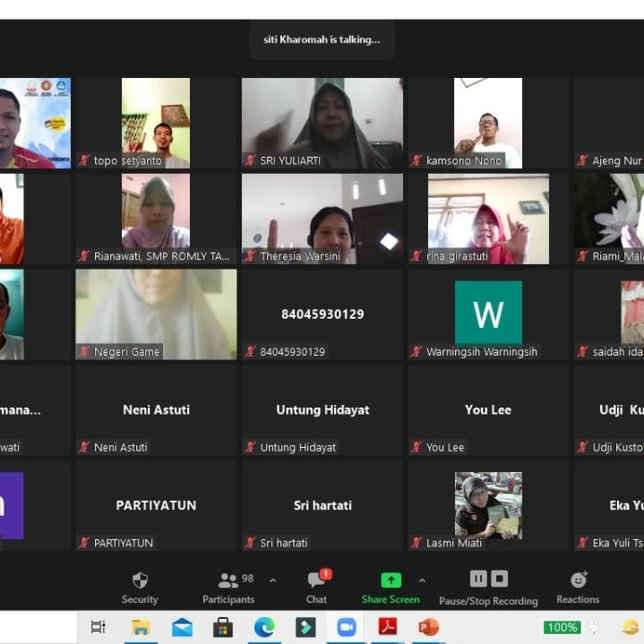Click the green Share Screen button
This screenshot has width=644, height=644.
391,587
